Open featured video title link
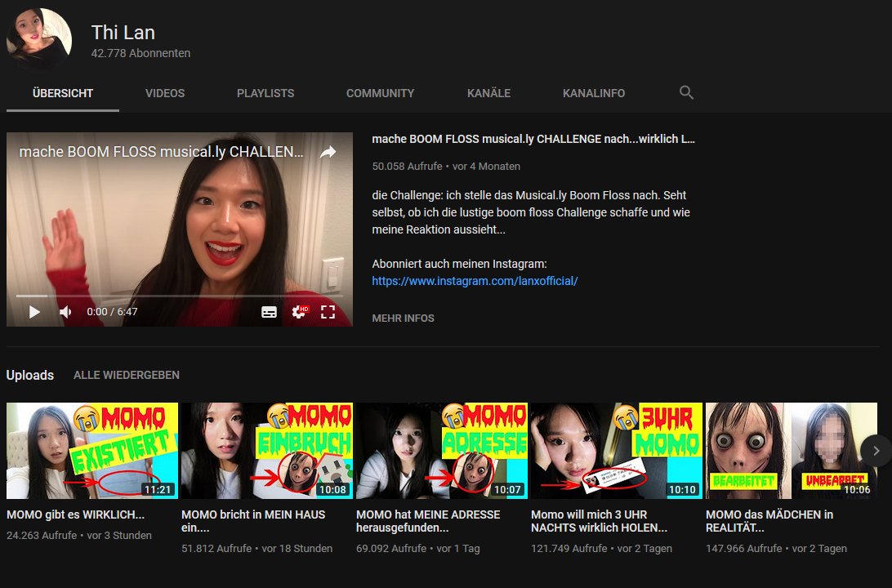Image resolution: width=892 pixels, height=588 pixels. tap(533, 139)
